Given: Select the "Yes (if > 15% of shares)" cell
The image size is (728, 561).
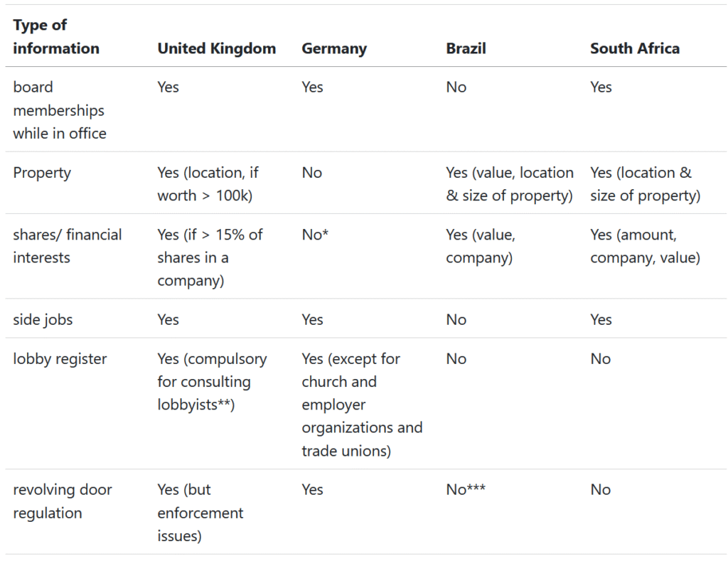Looking at the screenshot, I should (210, 257).
